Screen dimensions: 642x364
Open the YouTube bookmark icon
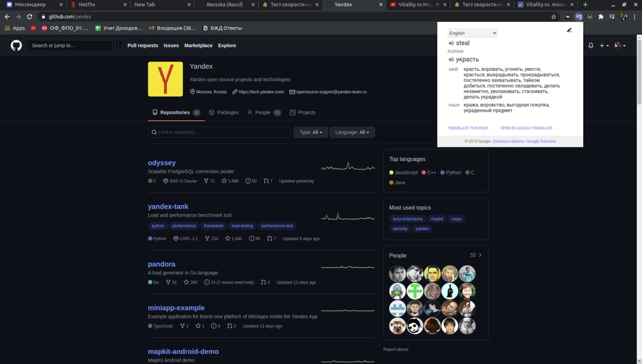tap(34, 28)
